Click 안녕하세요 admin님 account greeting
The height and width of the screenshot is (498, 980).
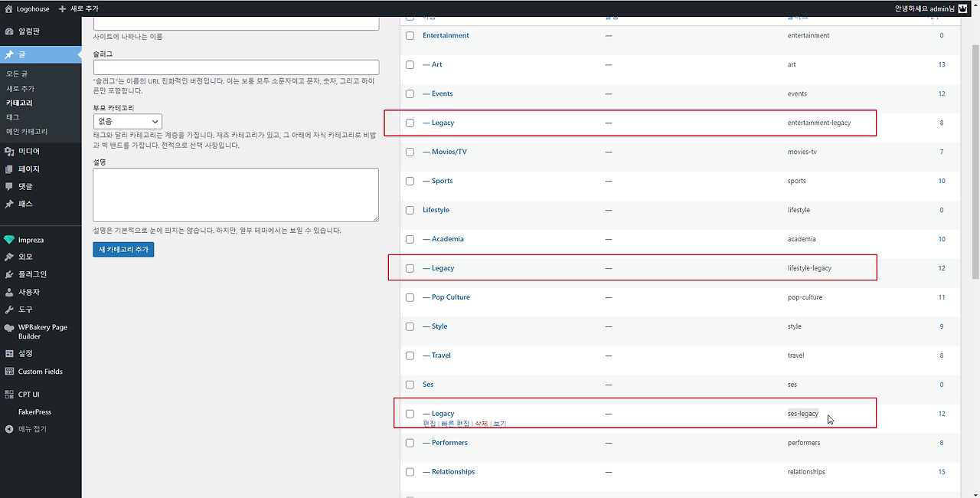pyautogui.click(x=924, y=8)
